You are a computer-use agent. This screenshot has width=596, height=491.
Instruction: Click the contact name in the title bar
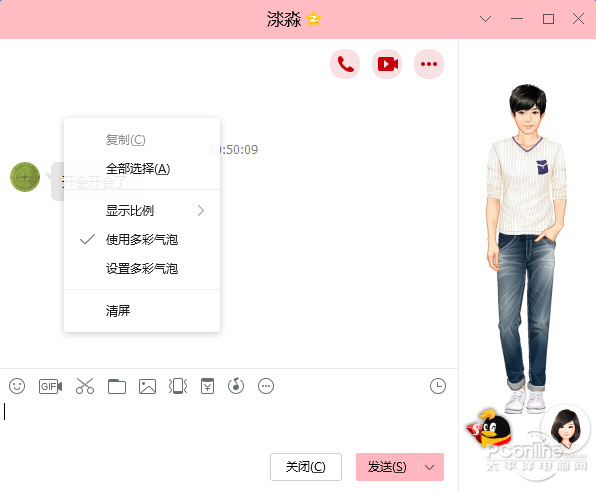(284, 19)
